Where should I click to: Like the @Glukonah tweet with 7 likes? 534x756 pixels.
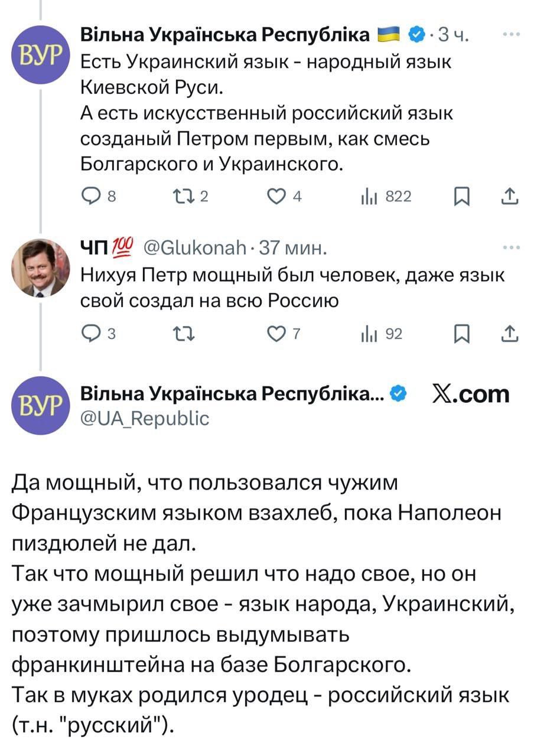tap(276, 334)
